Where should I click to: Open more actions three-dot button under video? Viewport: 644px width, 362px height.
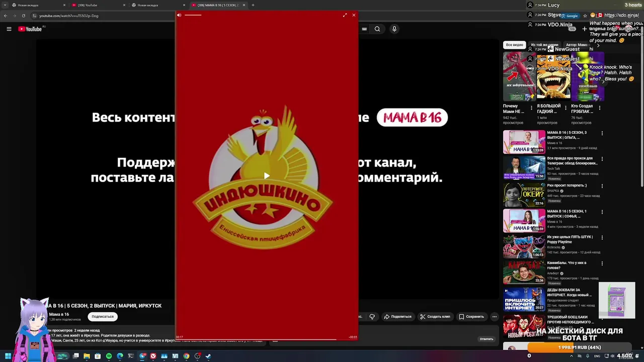pyautogui.click(x=495, y=316)
